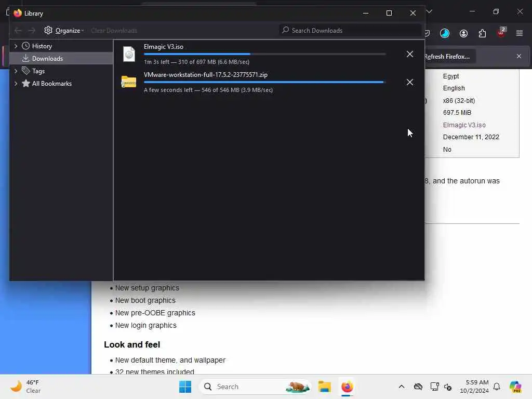Image resolution: width=532 pixels, height=399 pixels.
Task: Click the Elmagic V3.iso file icon
Action: click(x=129, y=54)
